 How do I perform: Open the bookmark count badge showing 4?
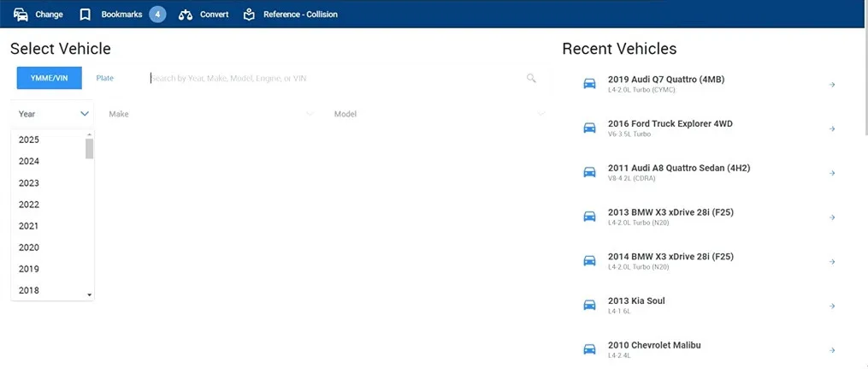point(157,15)
